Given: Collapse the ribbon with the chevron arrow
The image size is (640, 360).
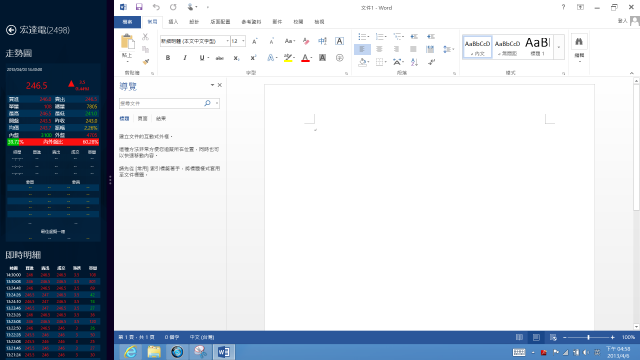Looking at the screenshot, I should (x=631, y=73).
